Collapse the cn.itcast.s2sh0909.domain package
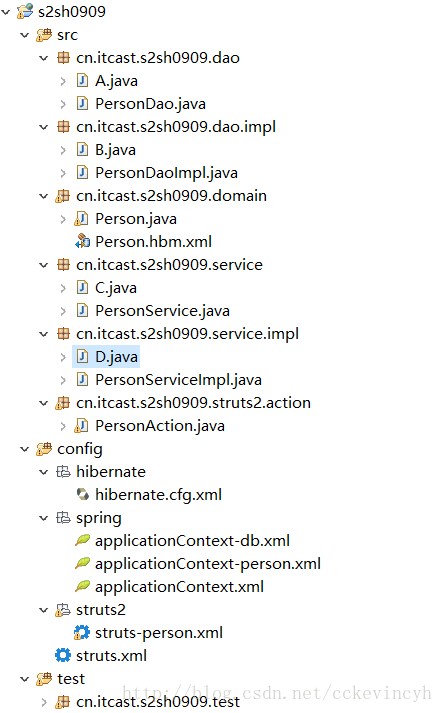This screenshot has width=443, height=713. pos(44,196)
